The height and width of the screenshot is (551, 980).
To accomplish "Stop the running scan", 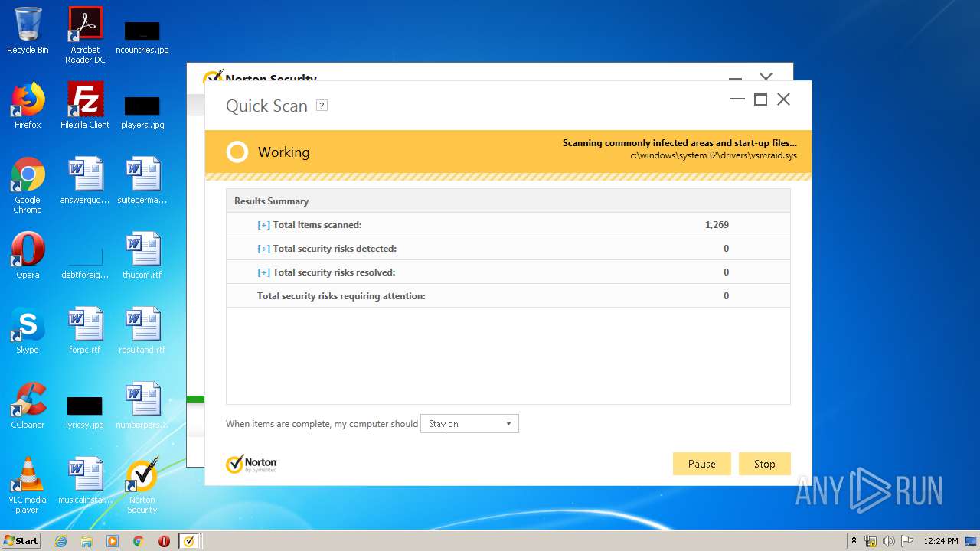I will [764, 464].
